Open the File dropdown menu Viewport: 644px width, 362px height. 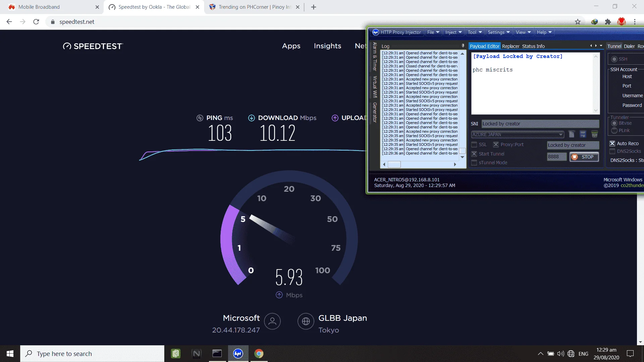click(x=433, y=32)
